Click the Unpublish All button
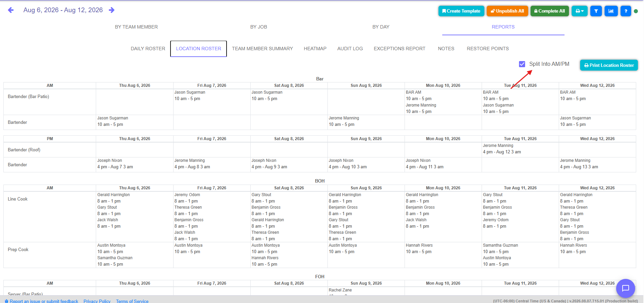The image size is (644, 303). point(507,11)
